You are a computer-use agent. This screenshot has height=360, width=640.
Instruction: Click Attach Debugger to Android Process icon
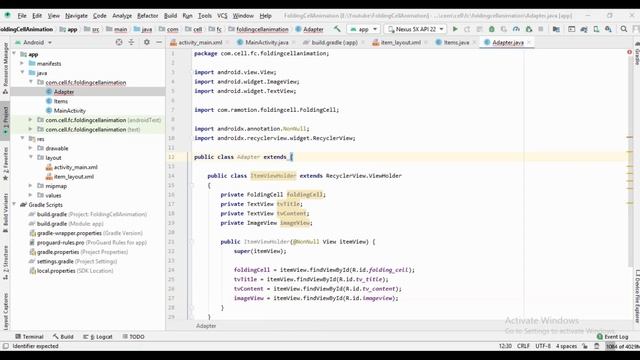(529, 29)
